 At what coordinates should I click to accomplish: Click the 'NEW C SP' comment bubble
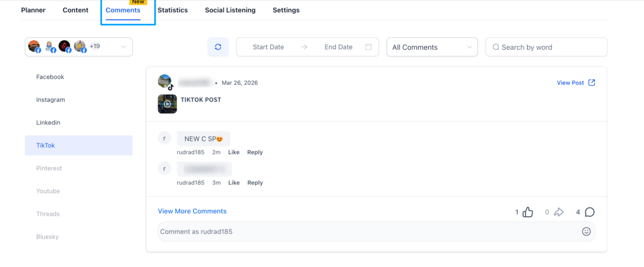point(204,139)
